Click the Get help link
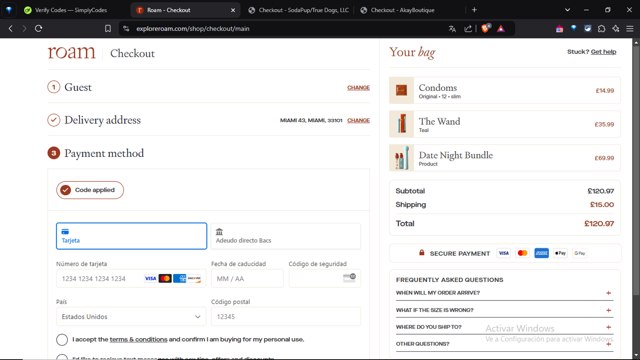The height and width of the screenshot is (360, 640). pos(603,52)
